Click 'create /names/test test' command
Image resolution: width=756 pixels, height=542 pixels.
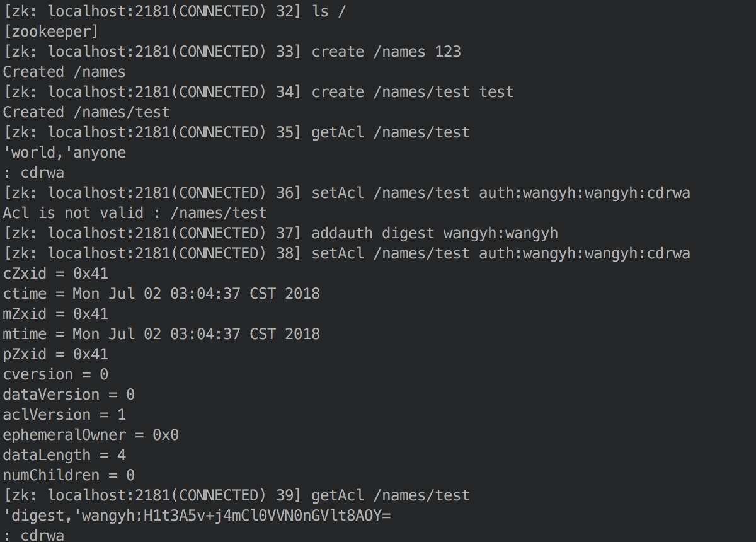tap(413, 92)
